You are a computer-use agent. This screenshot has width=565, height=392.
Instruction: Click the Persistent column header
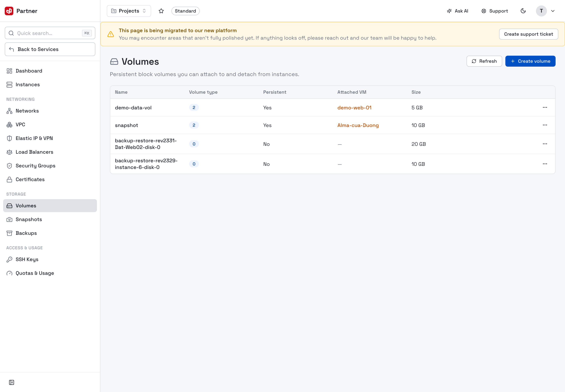275,92
